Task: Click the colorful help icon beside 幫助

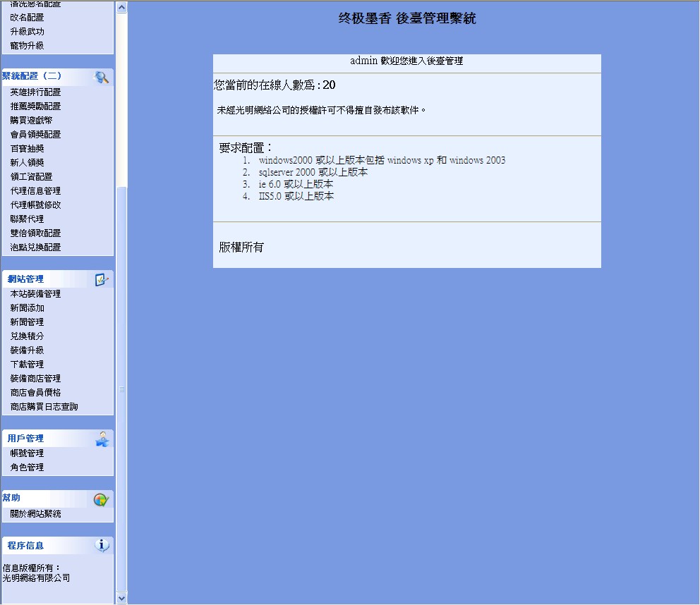Action: (102, 499)
